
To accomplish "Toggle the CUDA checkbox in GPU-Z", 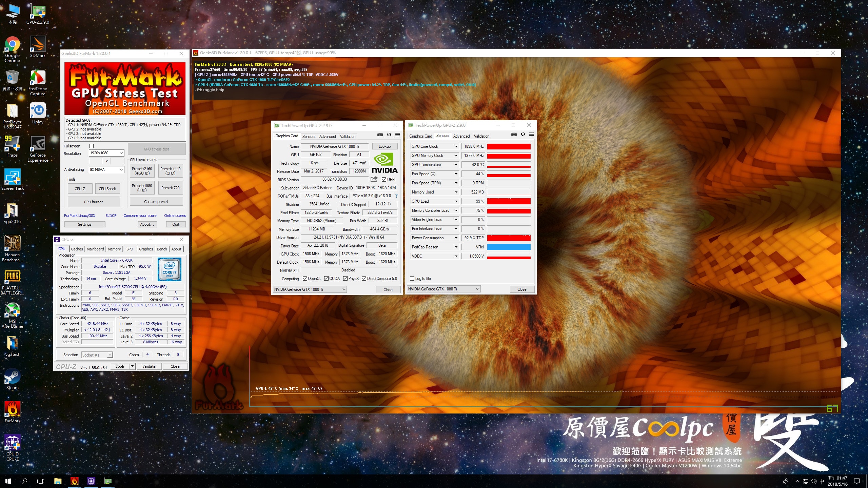I will point(326,279).
